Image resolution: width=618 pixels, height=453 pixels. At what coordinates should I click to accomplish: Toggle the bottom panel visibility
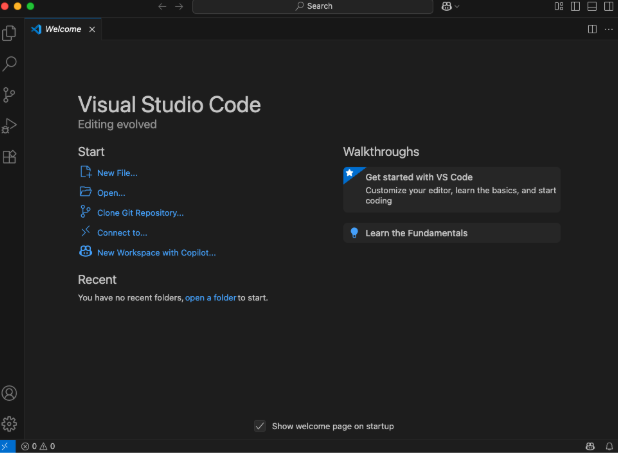pos(592,6)
